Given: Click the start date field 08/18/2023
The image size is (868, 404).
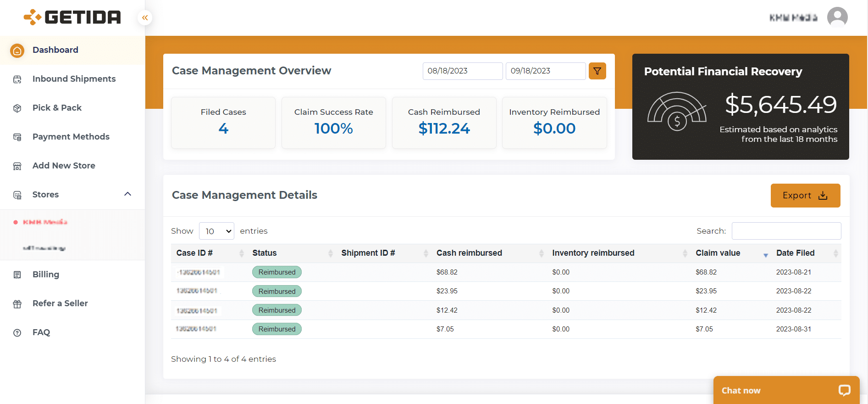Looking at the screenshot, I should pyautogui.click(x=462, y=71).
